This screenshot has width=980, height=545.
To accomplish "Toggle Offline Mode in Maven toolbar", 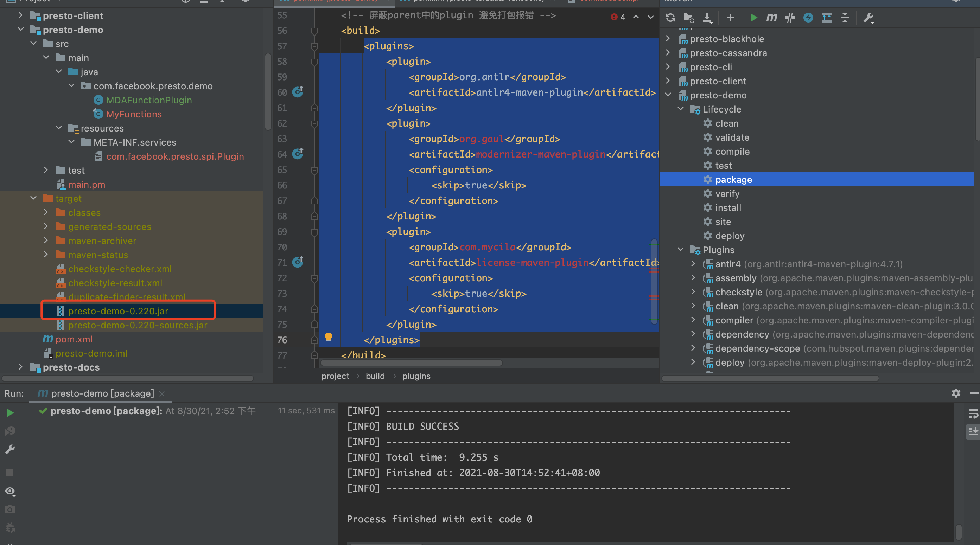I will point(790,18).
